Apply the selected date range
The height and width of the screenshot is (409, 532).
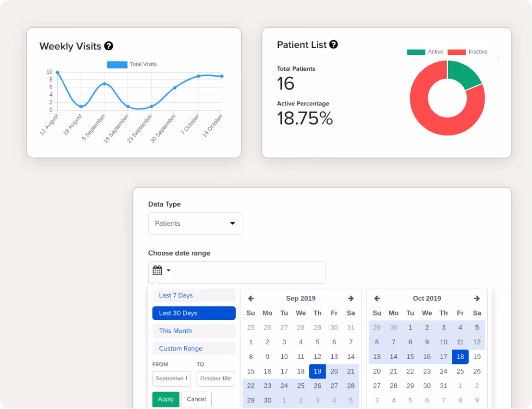pyautogui.click(x=166, y=399)
